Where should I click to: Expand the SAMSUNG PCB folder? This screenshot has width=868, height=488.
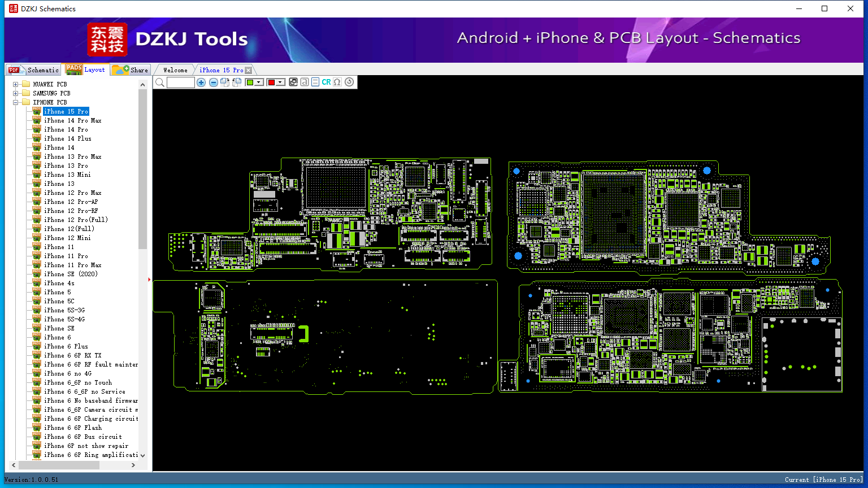(x=15, y=93)
